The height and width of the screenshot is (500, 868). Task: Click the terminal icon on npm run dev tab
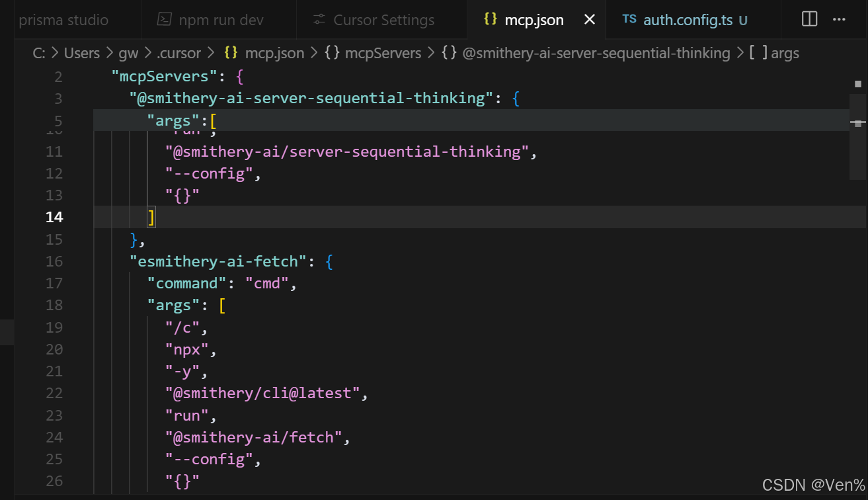(x=164, y=19)
